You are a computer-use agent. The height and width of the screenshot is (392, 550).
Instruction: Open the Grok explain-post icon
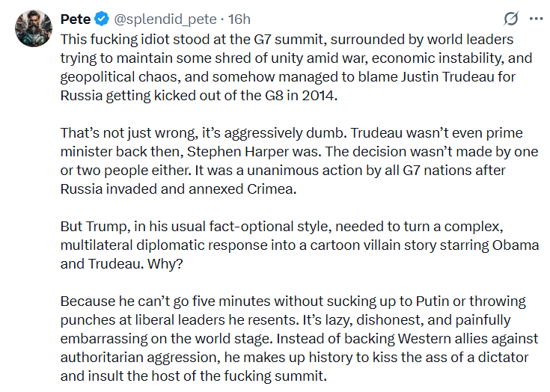click(511, 19)
